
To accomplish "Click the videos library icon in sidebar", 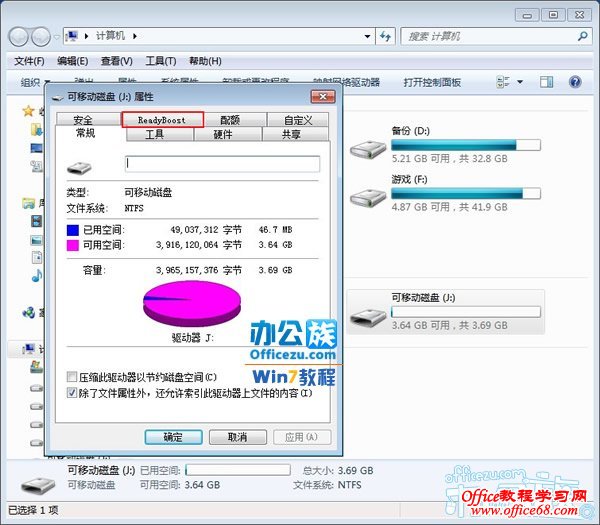I will (37, 221).
